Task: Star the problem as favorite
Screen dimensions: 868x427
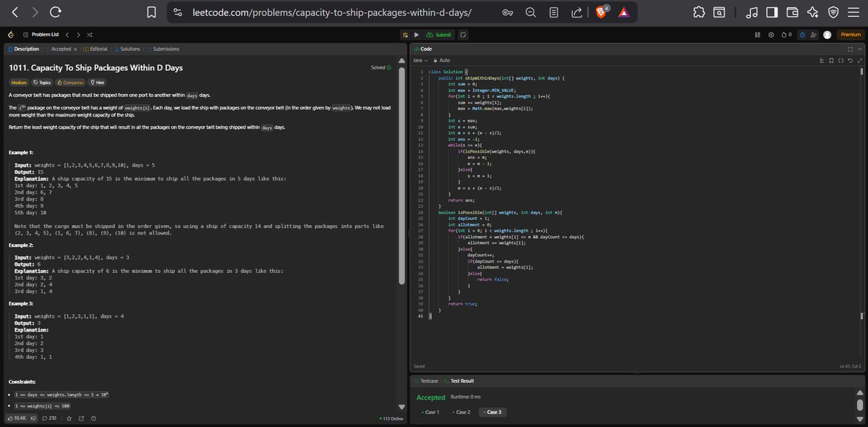Action: 69,418
